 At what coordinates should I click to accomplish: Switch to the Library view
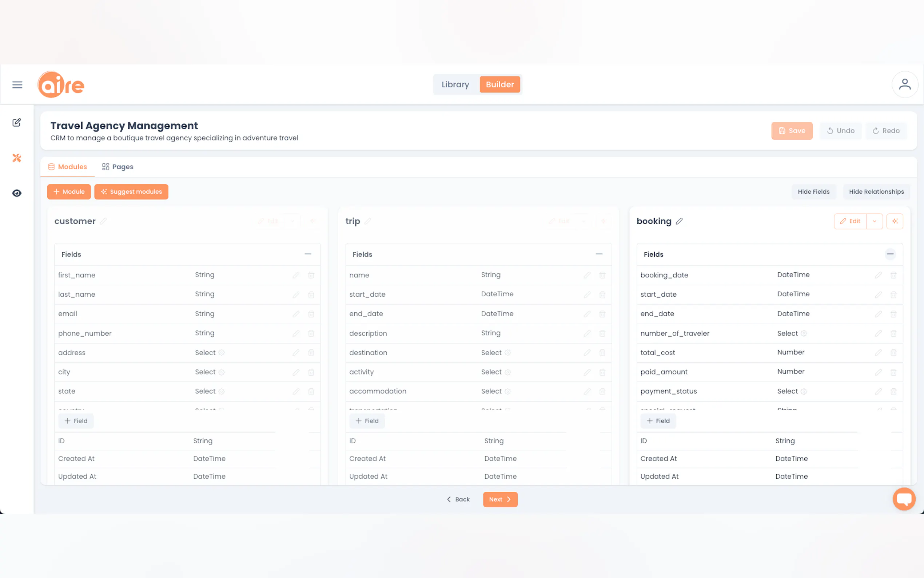click(455, 84)
